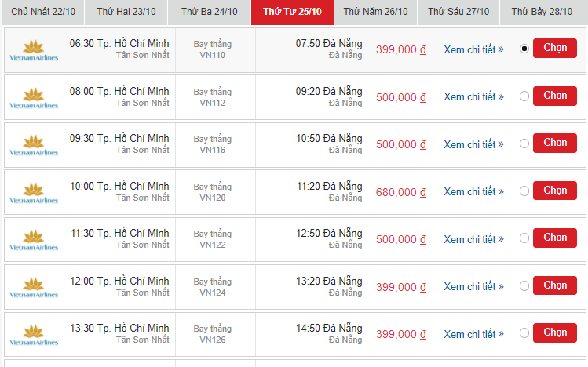The image size is (588, 367).
Task: Click arrival 09:20 Đà Nẵng
Action: (329, 92)
